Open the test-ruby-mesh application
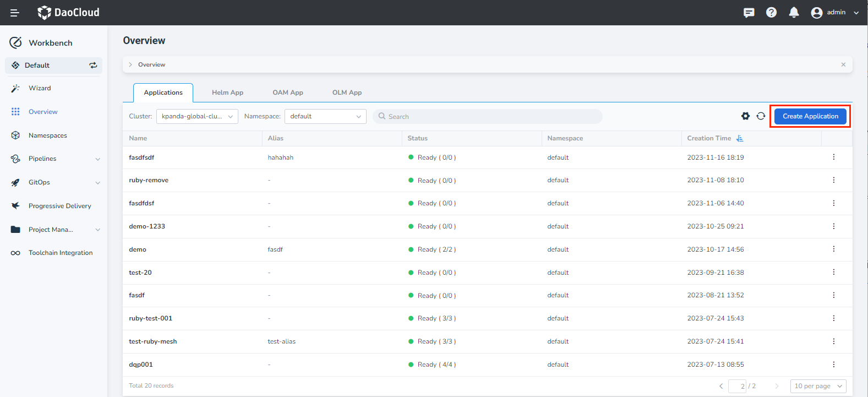The width and height of the screenshot is (868, 397). point(153,341)
